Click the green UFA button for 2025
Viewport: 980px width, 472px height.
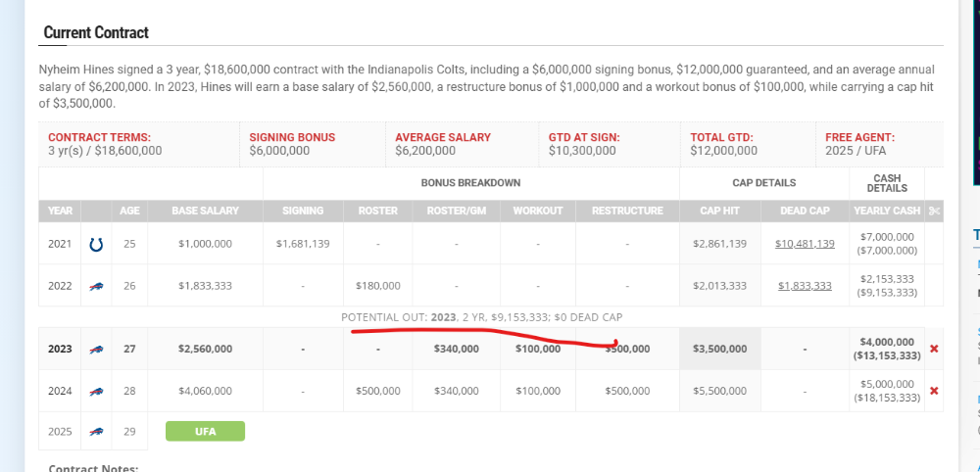tap(205, 432)
